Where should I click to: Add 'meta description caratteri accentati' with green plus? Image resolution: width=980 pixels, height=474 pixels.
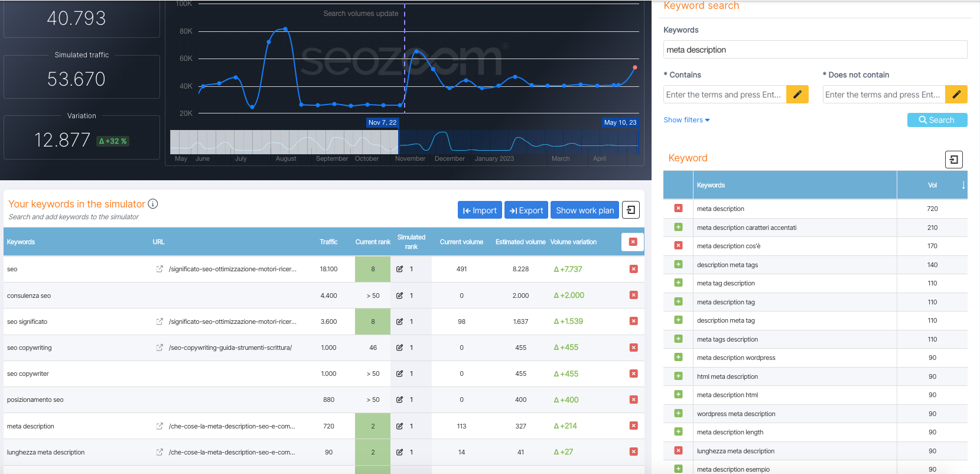[678, 227]
